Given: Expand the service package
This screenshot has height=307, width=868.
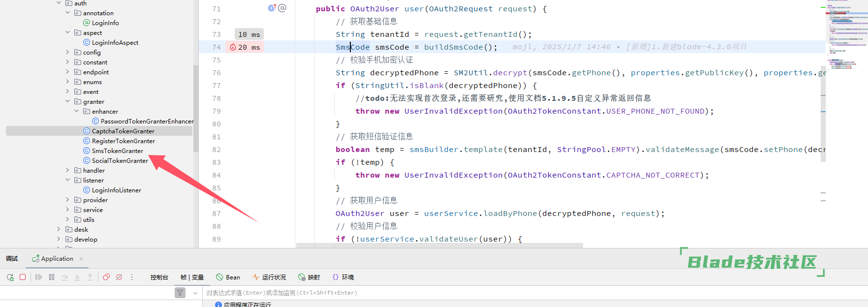Looking at the screenshot, I should tap(68, 210).
